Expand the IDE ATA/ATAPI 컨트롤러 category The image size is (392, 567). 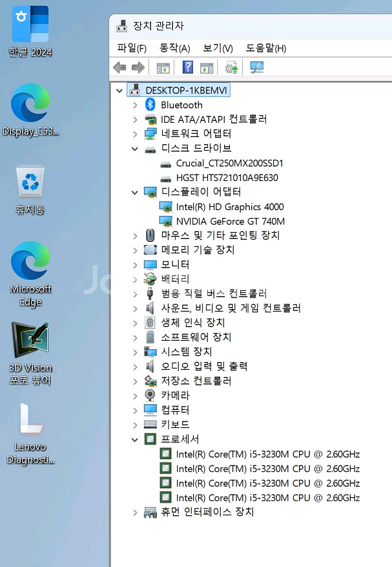[135, 120]
